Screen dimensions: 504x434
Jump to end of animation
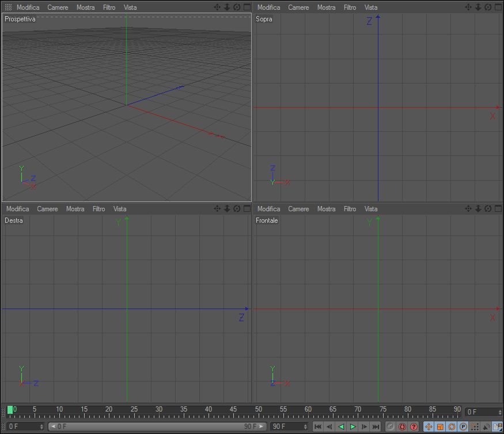click(x=376, y=427)
